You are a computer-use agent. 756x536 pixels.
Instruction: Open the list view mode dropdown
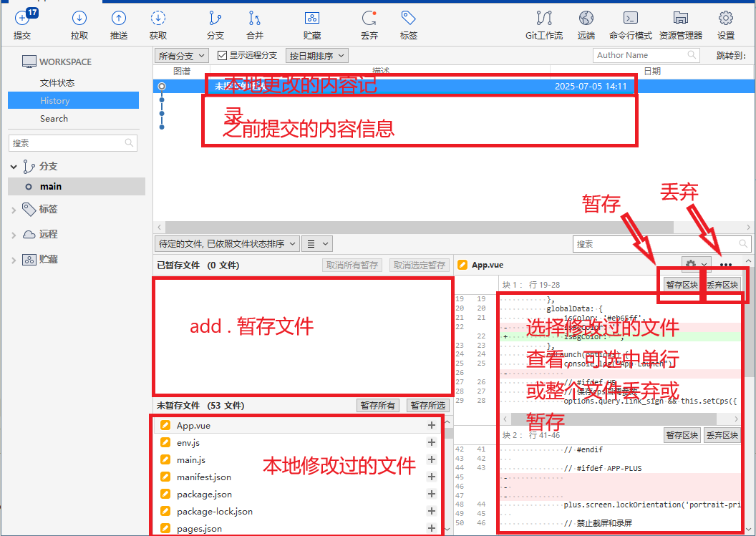pos(317,244)
